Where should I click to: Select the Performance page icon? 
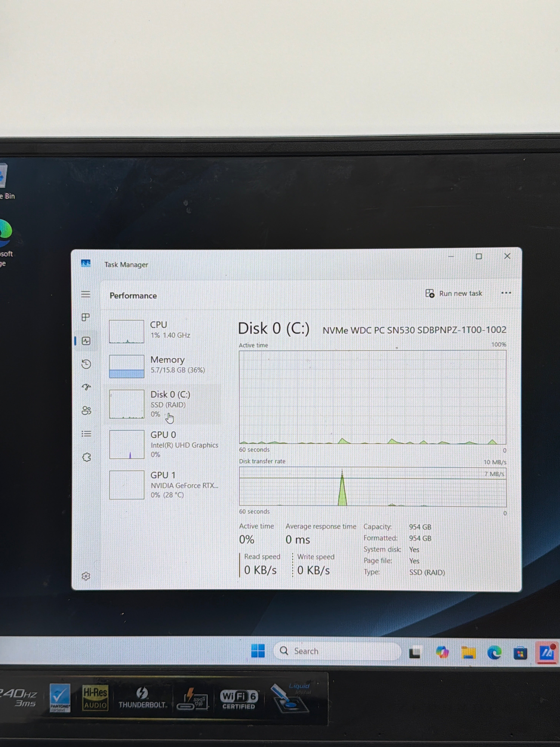(x=86, y=341)
